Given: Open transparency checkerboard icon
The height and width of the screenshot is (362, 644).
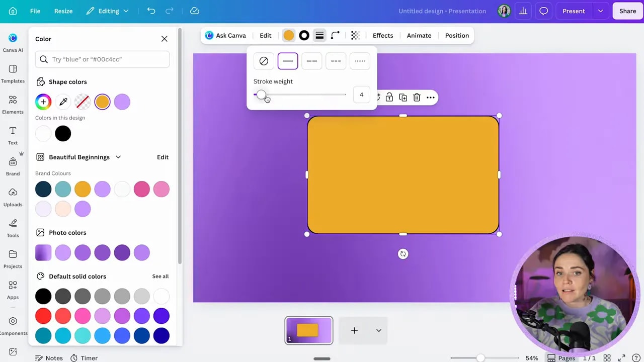Looking at the screenshot, I should 355,35.
